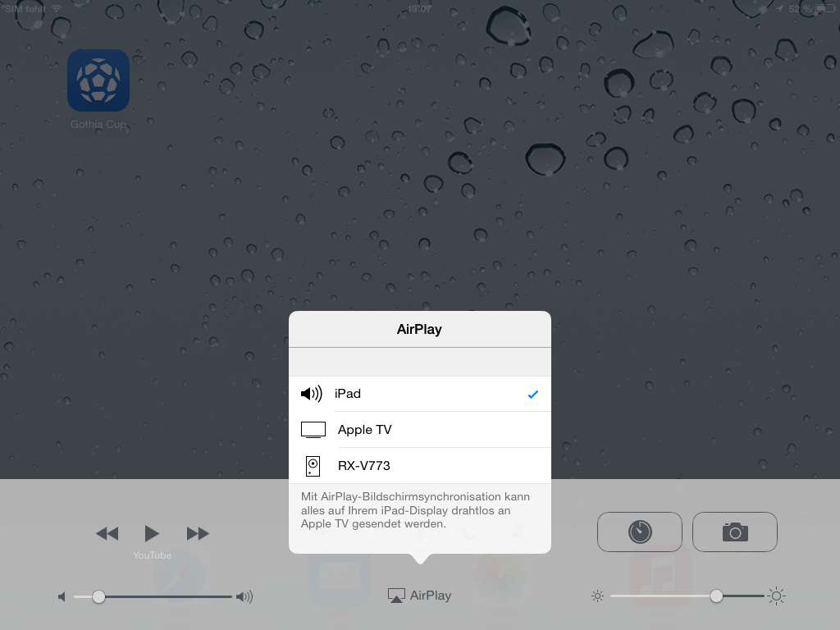Image resolution: width=840 pixels, height=630 pixels.
Task: Open the Gothia Cup app icon
Action: coord(98,80)
